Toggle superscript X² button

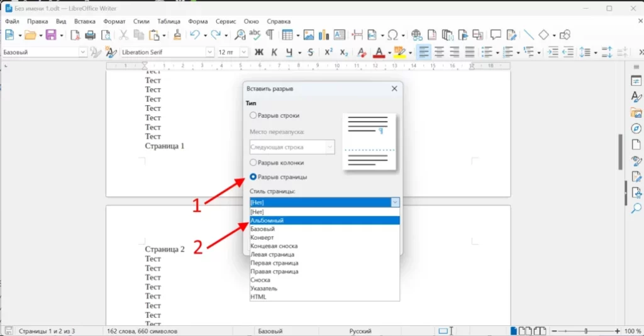click(328, 52)
